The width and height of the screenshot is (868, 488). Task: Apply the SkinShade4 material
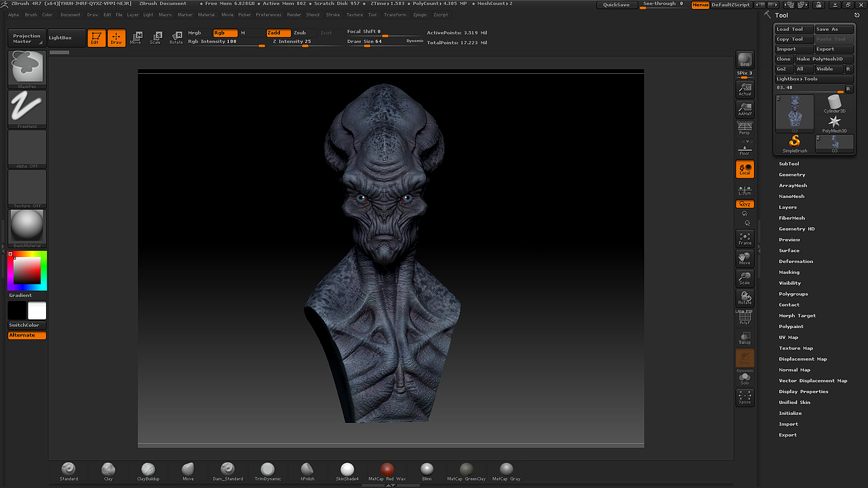point(347,472)
